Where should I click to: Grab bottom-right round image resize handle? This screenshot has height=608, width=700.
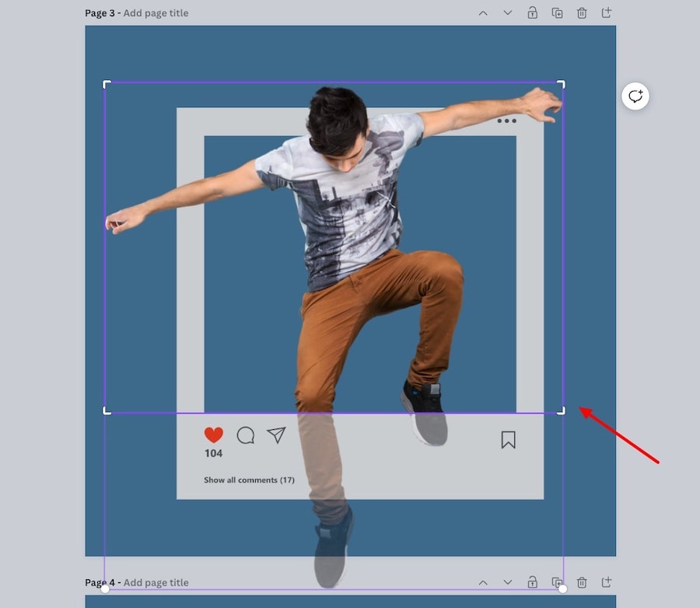563,589
